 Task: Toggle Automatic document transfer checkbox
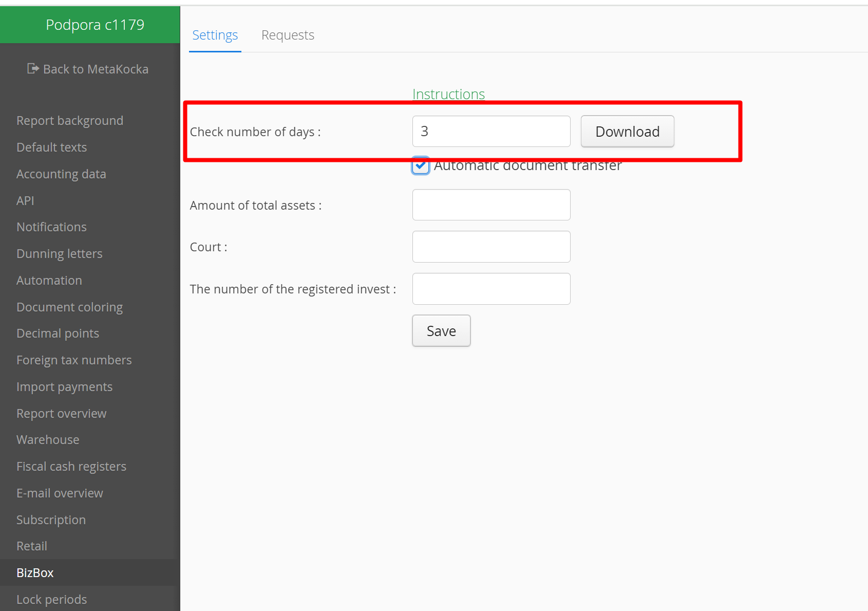pyautogui.click(x=421, y=165)
